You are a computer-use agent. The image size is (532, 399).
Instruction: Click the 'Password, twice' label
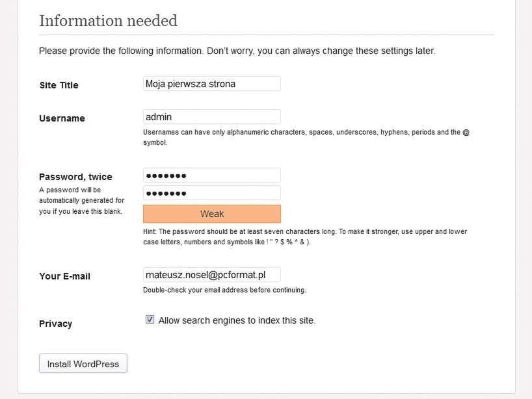pos(75,177)
